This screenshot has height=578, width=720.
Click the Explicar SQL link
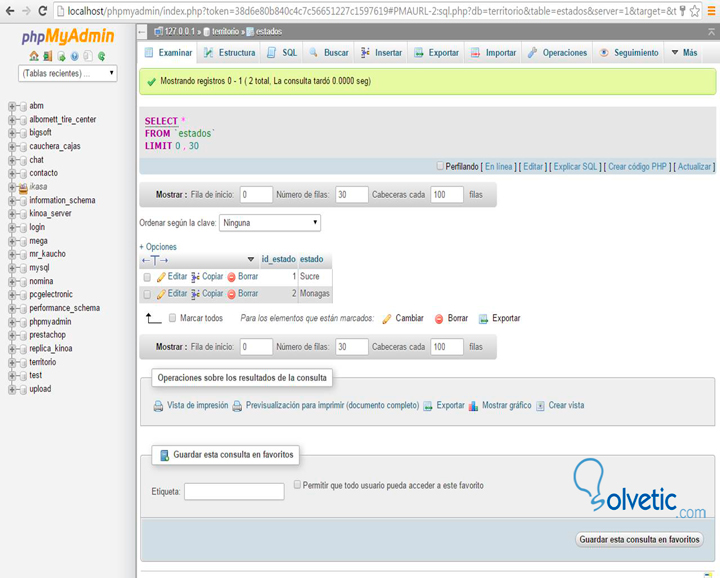575,167
